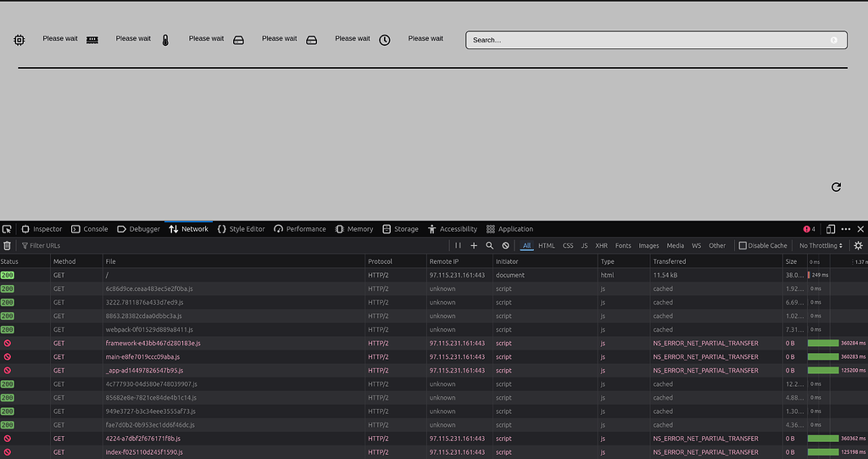The image size is (868, 459).
Task: Open the No Throttling dropdown
Action: (821, 245)
